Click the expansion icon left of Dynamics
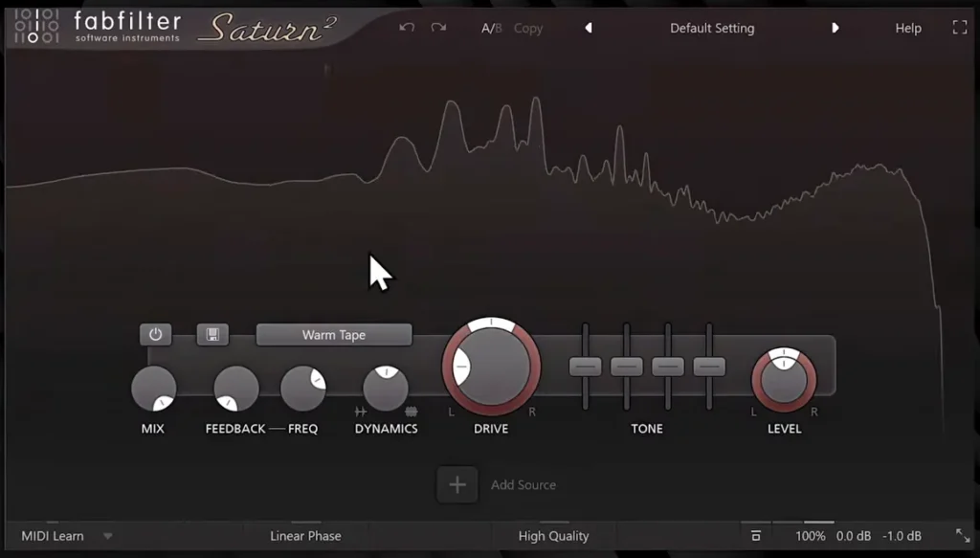 pyautogui.click(x=361, y=412)
